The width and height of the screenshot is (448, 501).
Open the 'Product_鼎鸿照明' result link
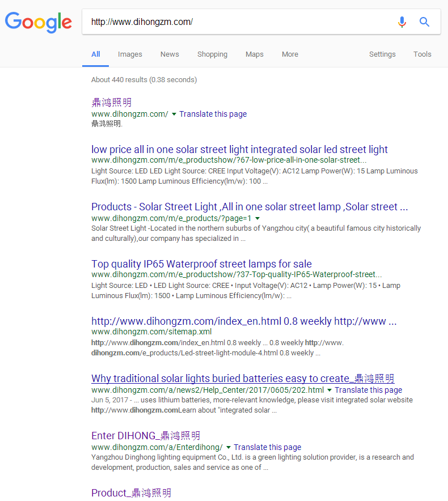click(x=132, y=492)
